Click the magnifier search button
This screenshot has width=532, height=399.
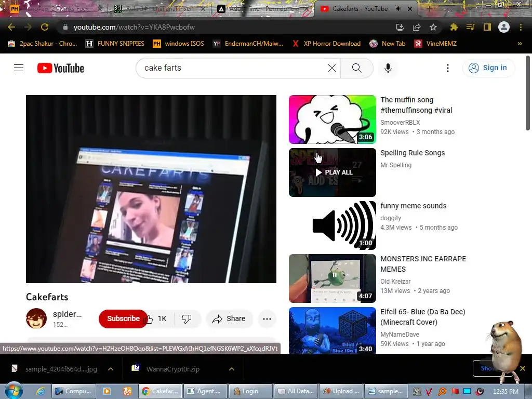(x=356, y=68)
